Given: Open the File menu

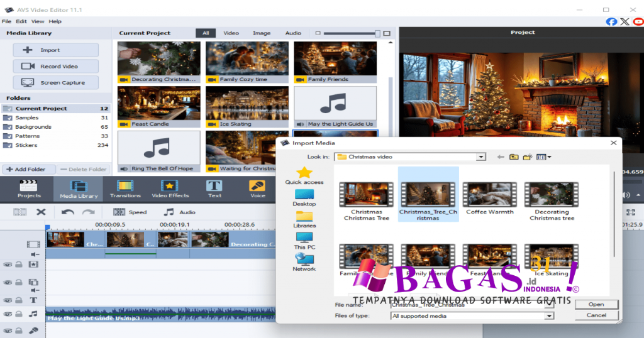Looking at the screenshot, I should (x=6, y=21).
